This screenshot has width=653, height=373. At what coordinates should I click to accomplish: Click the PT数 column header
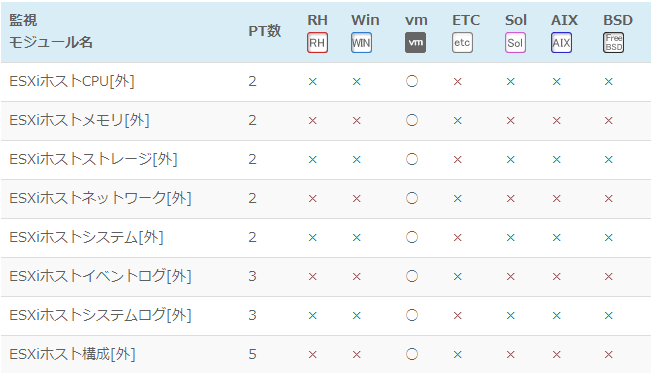point(264,31)
